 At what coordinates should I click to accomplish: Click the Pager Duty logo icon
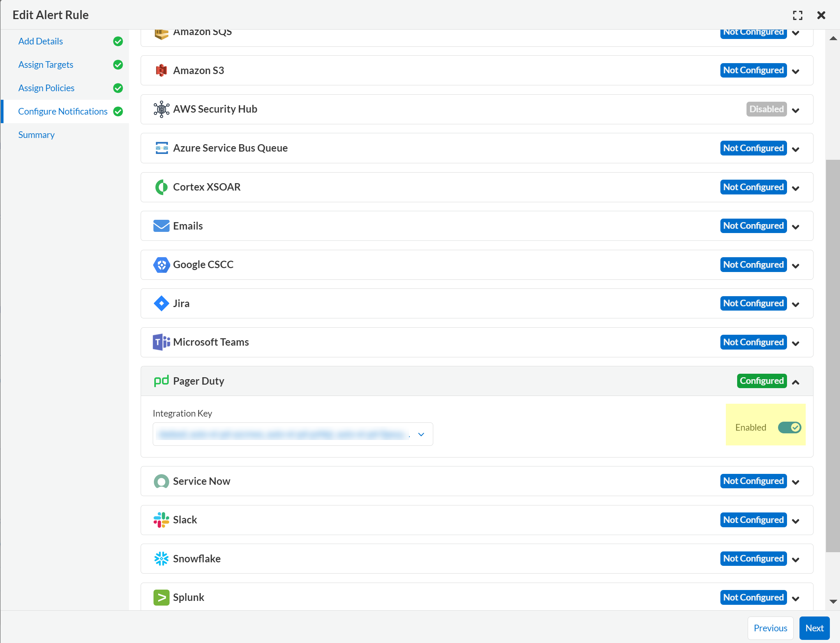[161, 381]
